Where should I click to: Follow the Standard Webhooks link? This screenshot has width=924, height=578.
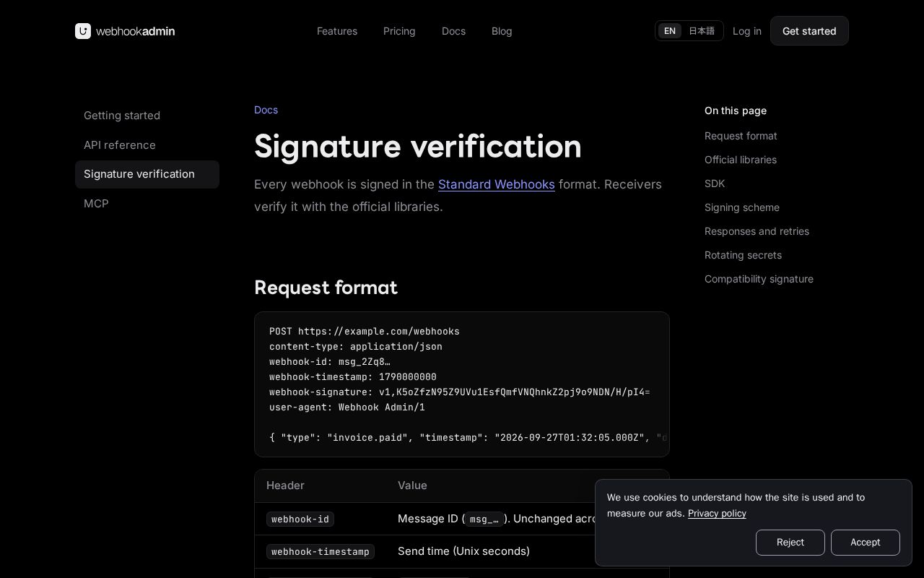pyautogui.click(x=497, y=184)
